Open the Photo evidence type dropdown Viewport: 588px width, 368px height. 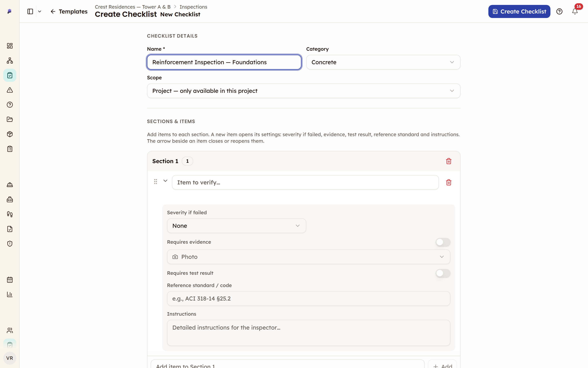(308, 257)
